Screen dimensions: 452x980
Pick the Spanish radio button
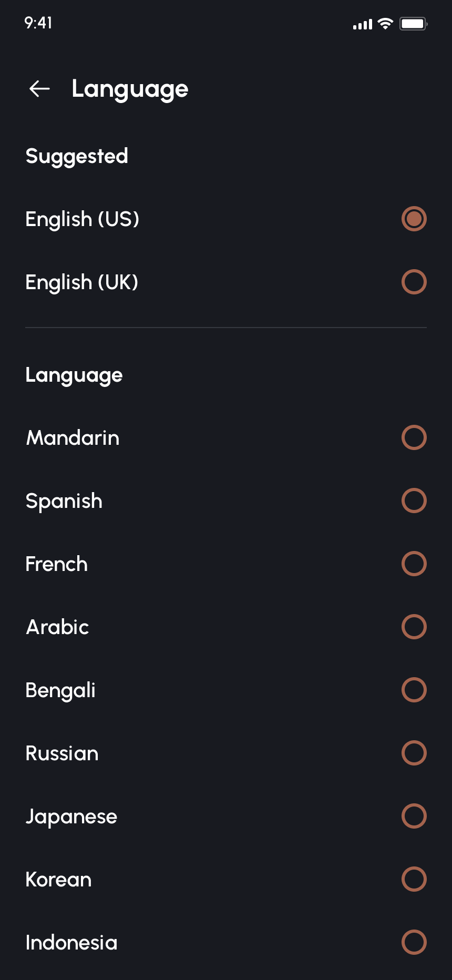coord(414,501)
